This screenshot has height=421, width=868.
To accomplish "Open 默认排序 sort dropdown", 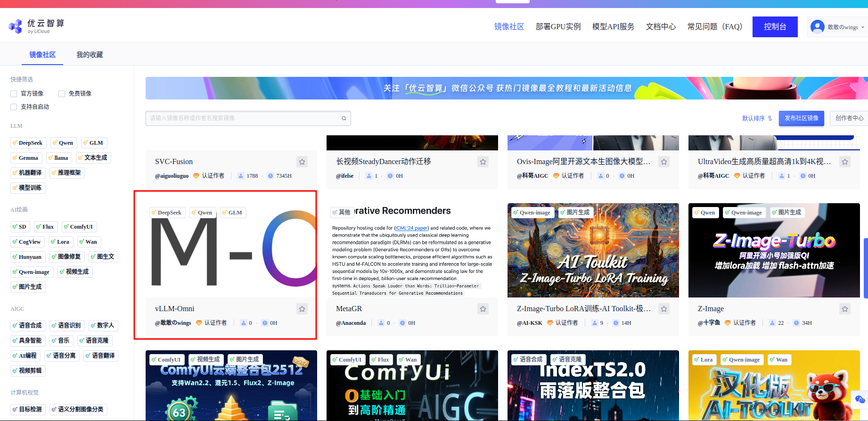I will (753, 118).
